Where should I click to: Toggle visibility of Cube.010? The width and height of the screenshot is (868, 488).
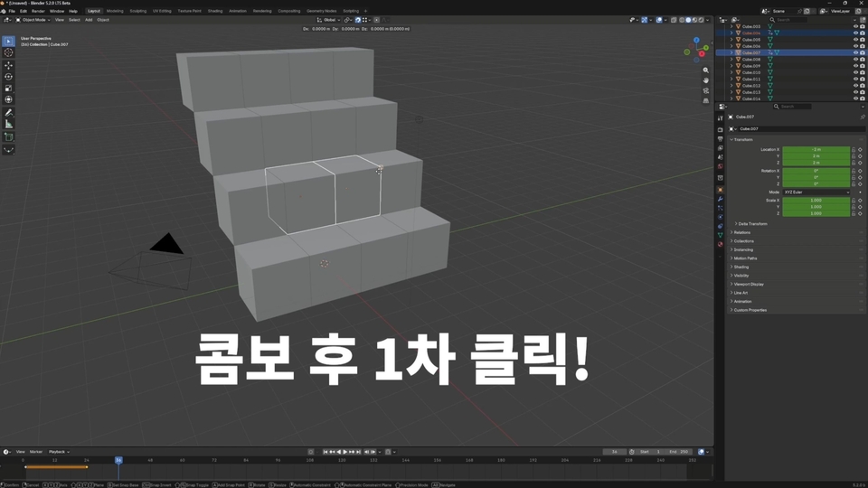tap(855, 72)
